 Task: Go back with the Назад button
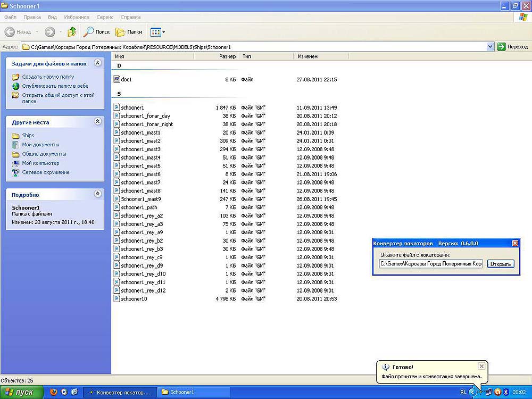[18, 32]
